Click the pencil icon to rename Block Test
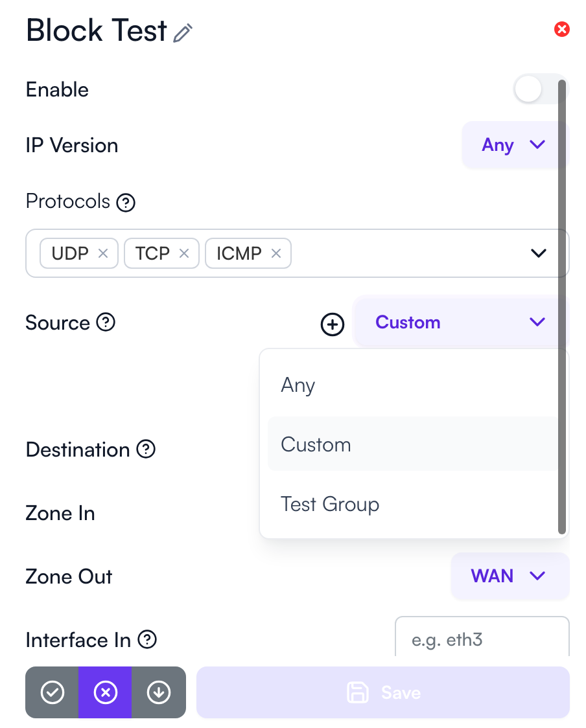The image size is (586, 728). click(183, 32)
